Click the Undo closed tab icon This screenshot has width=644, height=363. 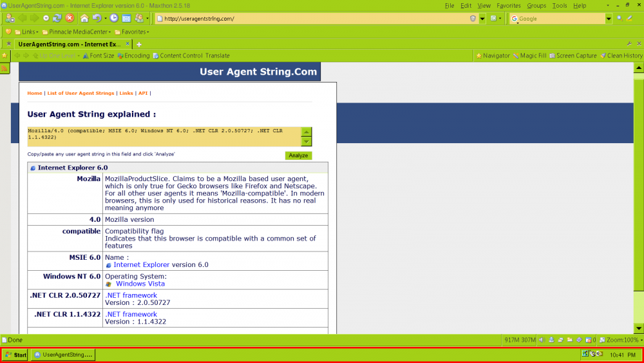pyautogui.click(x=97, y=18)
